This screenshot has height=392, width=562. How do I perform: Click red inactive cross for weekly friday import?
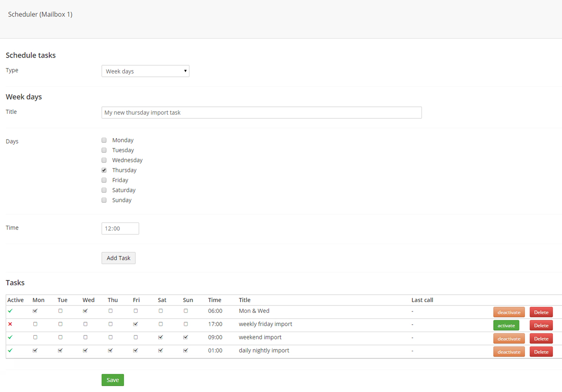[x=10, y=324]
